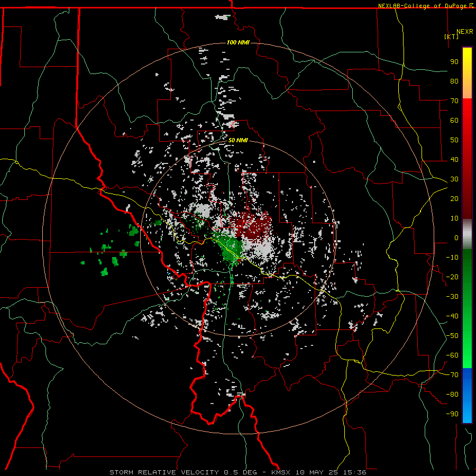Click the [KT] units label
The image size is (476, 476).
pos(452,36)
